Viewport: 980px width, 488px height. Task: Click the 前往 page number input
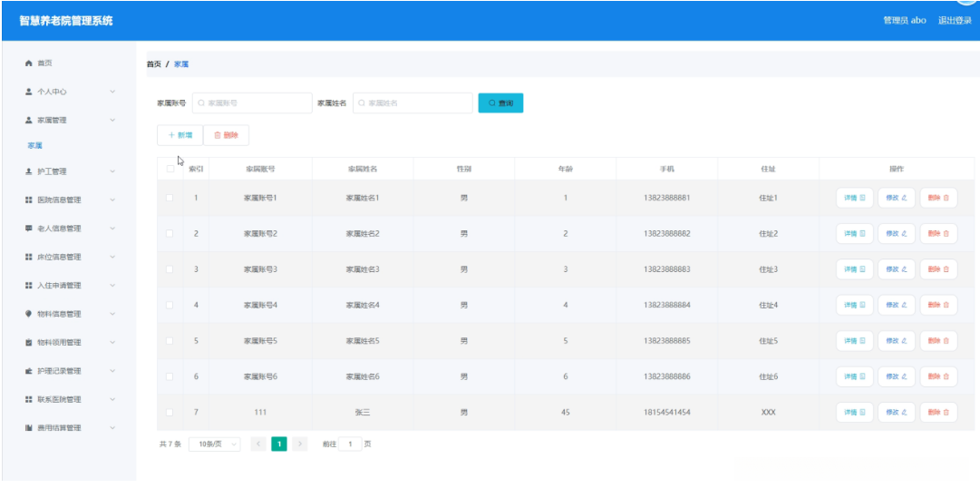pyautogui.click(x=350, y=444)
